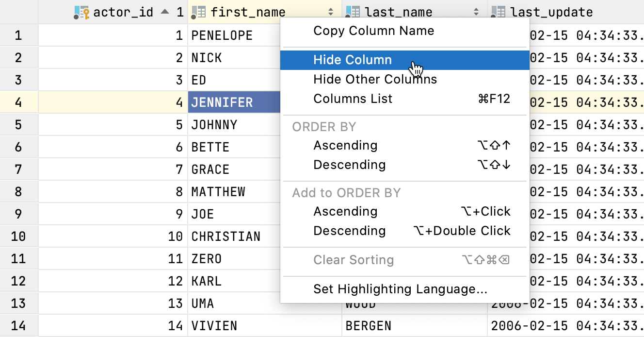Click the last_update column table icon
Viewport: 644px width, 337px height.
click(x=499, y=12)
